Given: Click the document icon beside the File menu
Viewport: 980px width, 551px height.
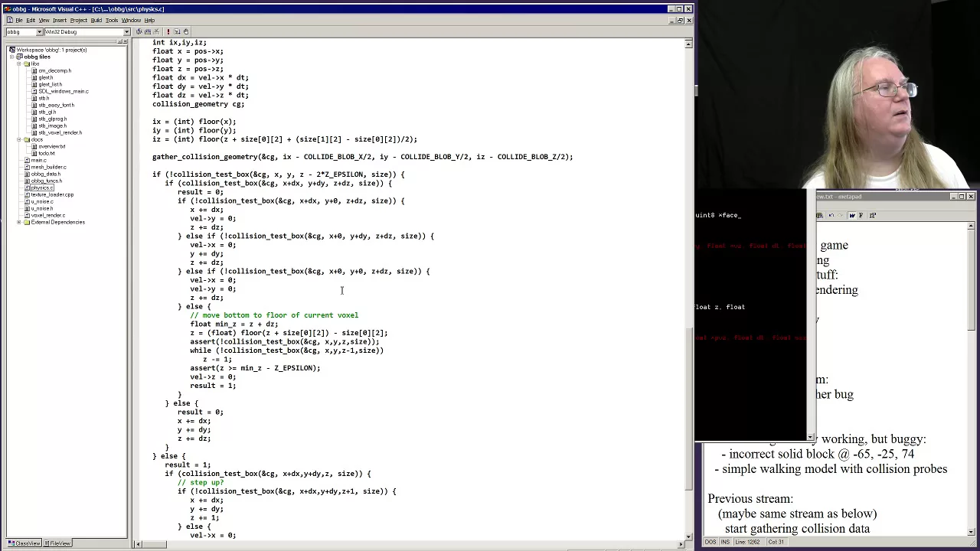Looking at the screenshot, I should [9, 20].
